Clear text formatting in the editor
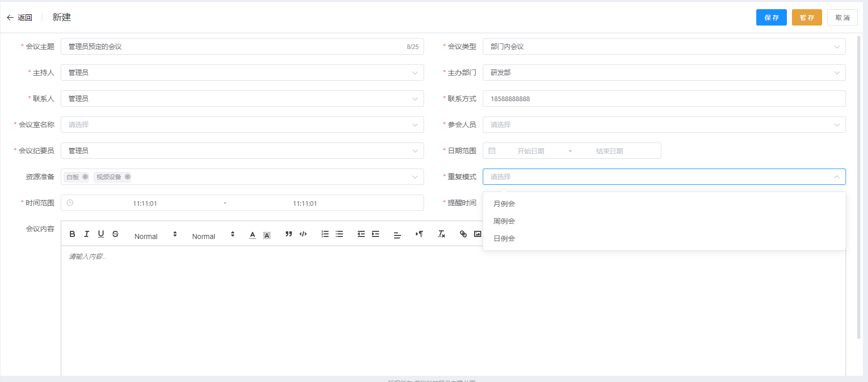This screenshot has height=382, width=868. [441, 234]
